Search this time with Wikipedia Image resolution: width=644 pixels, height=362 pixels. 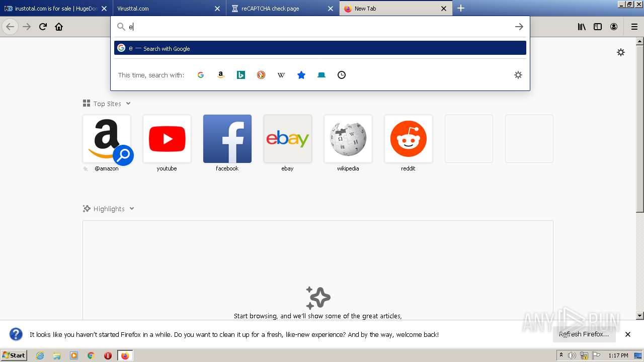[x=281, y=75]
